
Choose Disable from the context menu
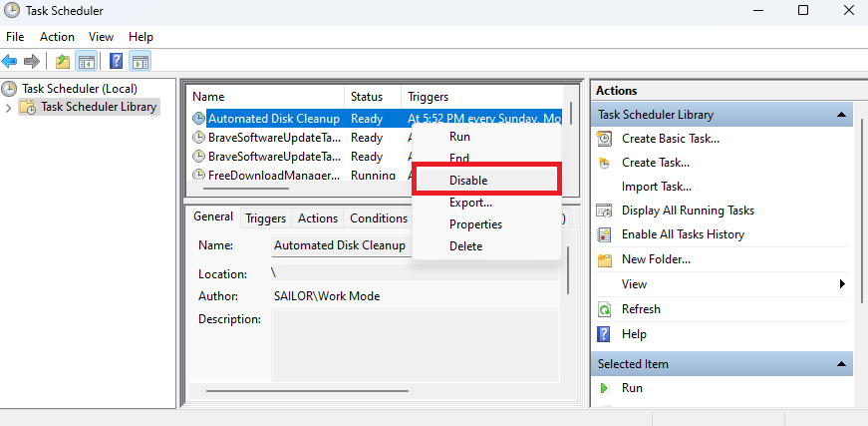click(x=486, y=181)
